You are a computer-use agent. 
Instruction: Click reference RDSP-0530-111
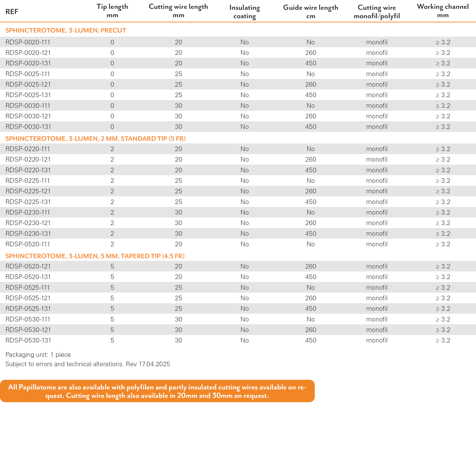click(28, 319)
